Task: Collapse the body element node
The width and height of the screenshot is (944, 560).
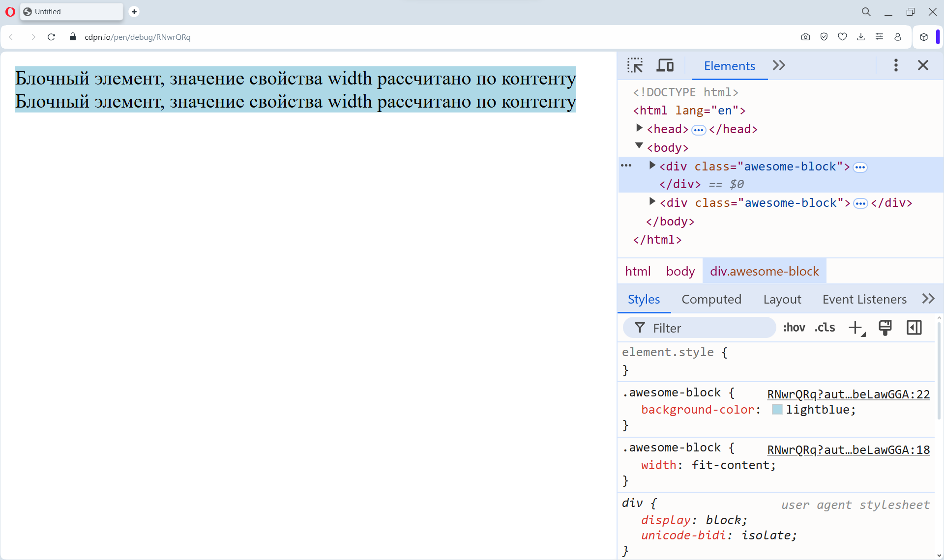Action: (639, 146)
